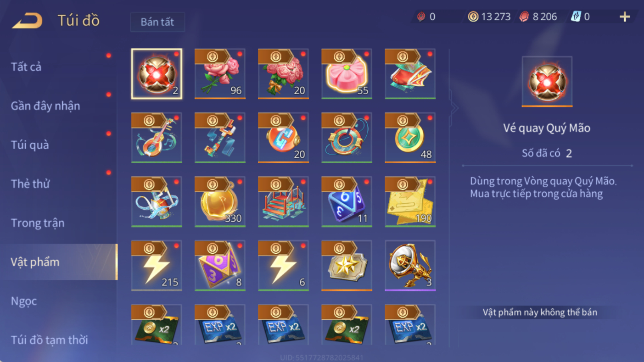Collapse the item detail panel arrow
Image resolution: width=644 pixels, height=362 pixels.
(454, 109)
